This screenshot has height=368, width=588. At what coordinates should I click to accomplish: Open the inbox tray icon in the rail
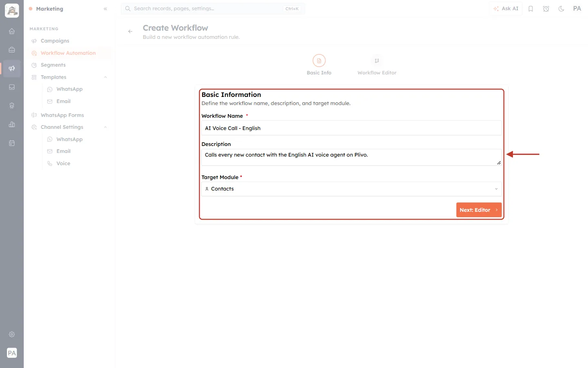12,87
